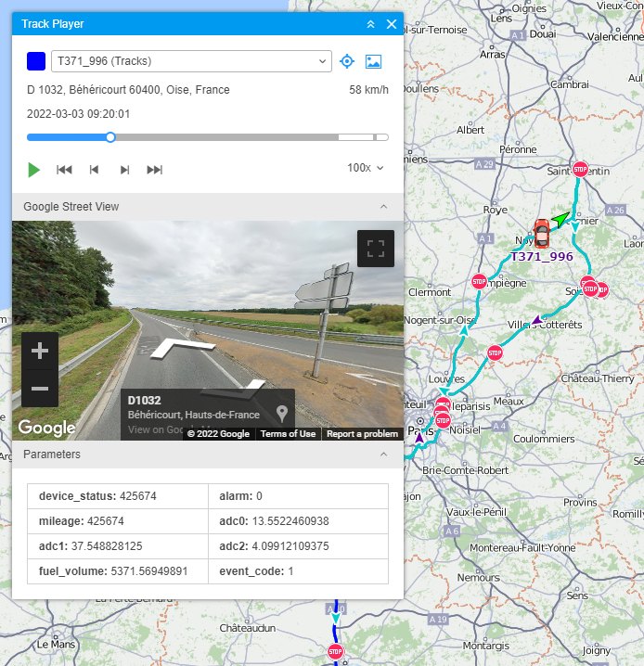The height and width of the screenshot is (666, 644).
Task: Toggle Street View fullscreen
Action: 376,249
